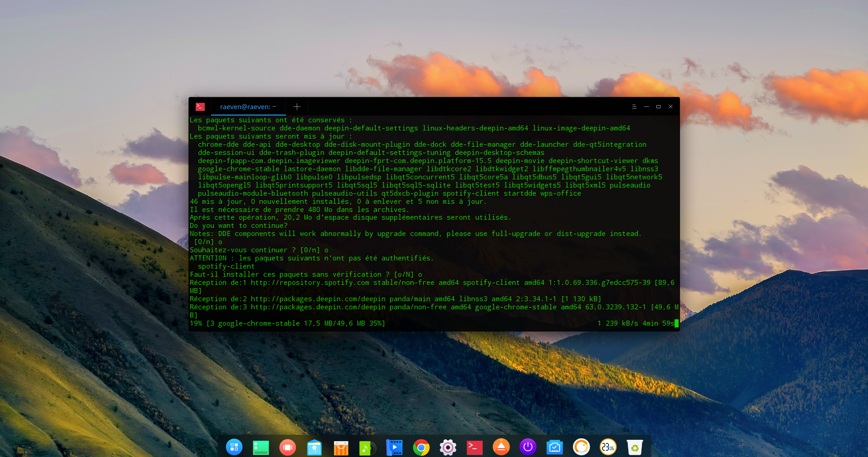This screenshot has height=457, width=868.
Task: Select the raeven@raeven: ~ tab
Action: point(248,107)
